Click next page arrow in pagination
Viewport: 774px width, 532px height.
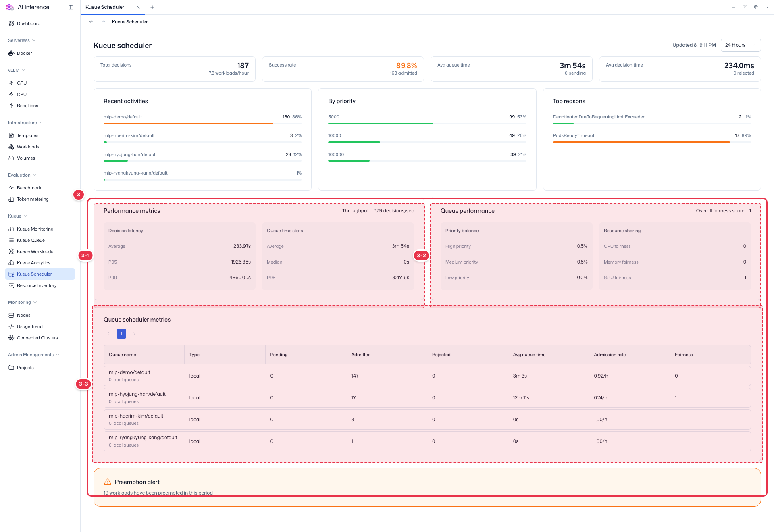134,334
